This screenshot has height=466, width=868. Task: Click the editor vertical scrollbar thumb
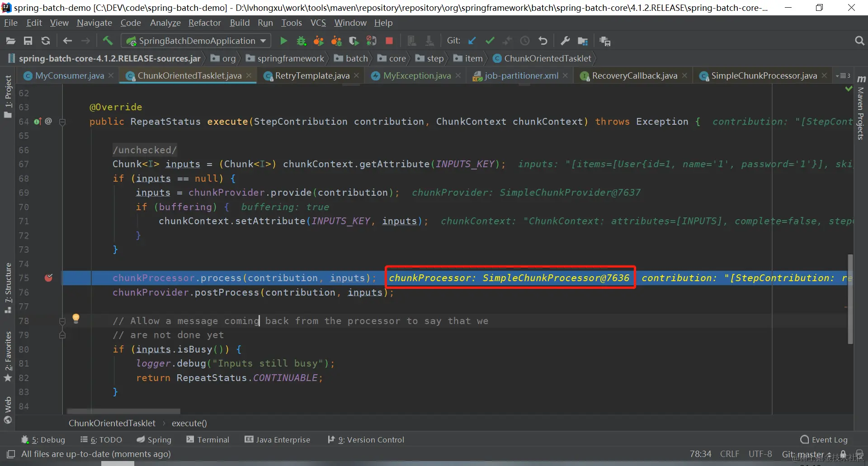pyautogui.click(x=850, y=299)
